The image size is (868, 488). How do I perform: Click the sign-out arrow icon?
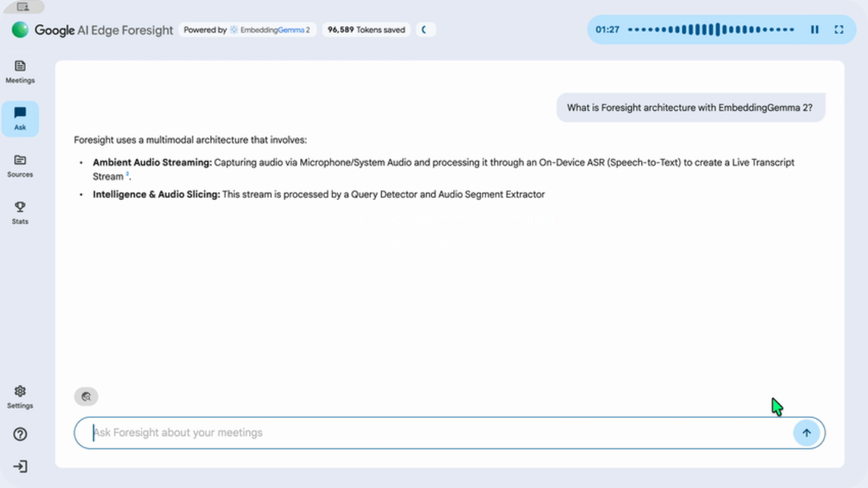pos(20,467)
